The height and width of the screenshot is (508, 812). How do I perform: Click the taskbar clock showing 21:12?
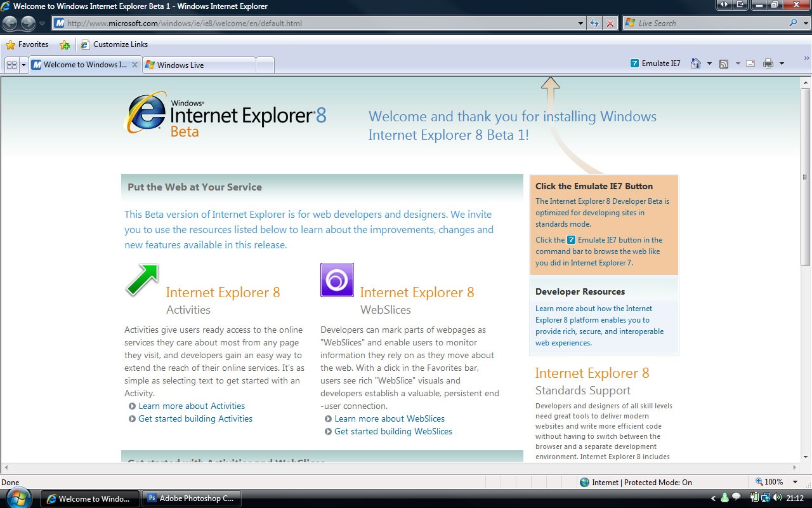(x=795, y=498)
